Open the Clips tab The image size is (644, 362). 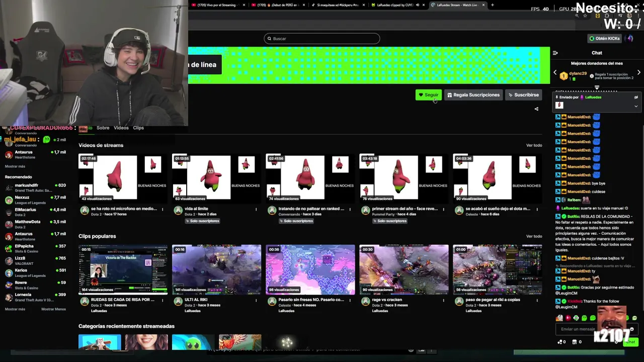[x=138, y=128]
